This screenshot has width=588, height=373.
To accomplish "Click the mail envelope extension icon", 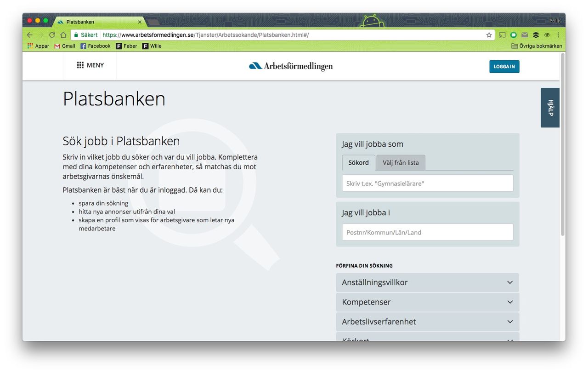I will (x=524, y=35).
